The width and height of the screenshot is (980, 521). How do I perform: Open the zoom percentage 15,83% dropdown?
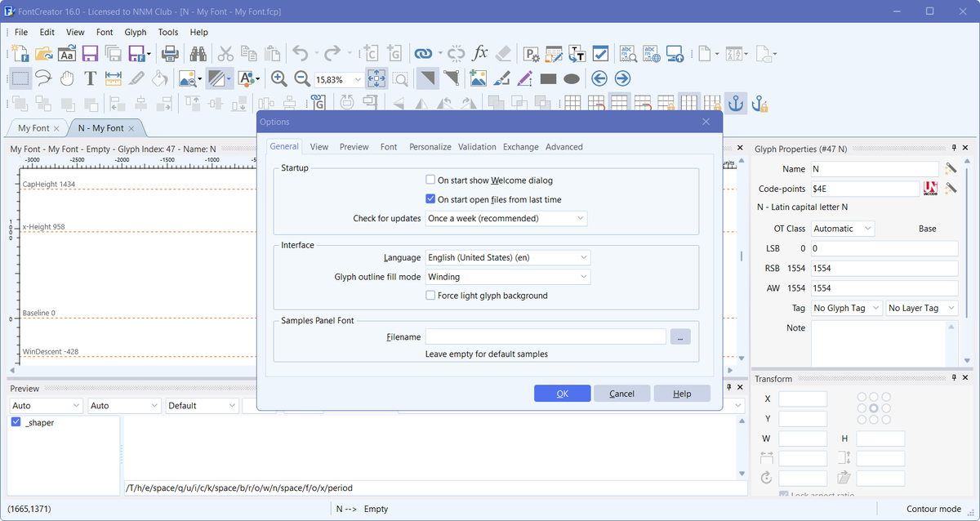click(358, 79)
